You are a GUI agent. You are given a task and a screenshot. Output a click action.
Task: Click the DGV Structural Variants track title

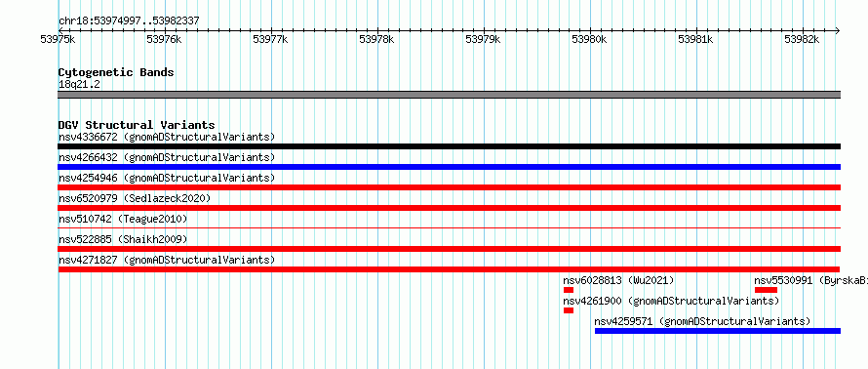(137, 125)
